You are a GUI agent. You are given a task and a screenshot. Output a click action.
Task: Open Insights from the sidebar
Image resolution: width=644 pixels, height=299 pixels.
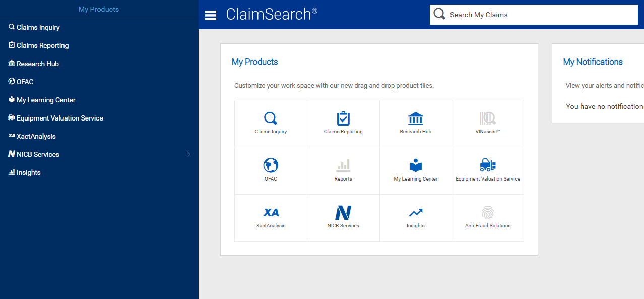pos(29,172)
